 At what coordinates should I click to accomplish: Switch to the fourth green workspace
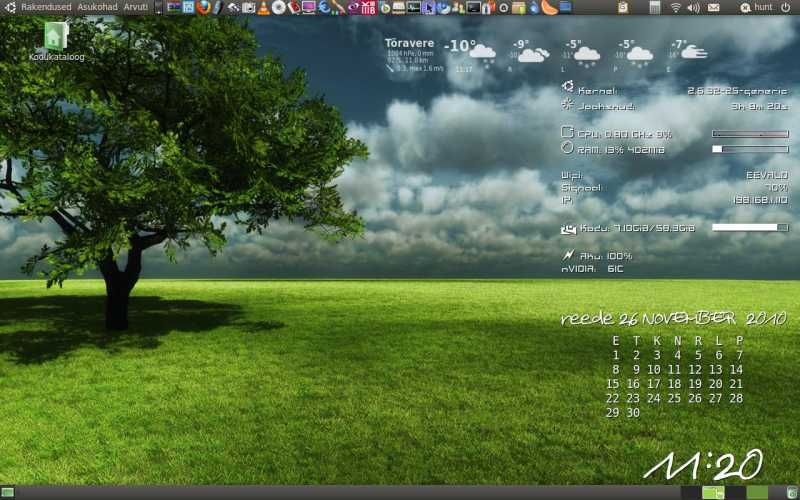[757, 493]
